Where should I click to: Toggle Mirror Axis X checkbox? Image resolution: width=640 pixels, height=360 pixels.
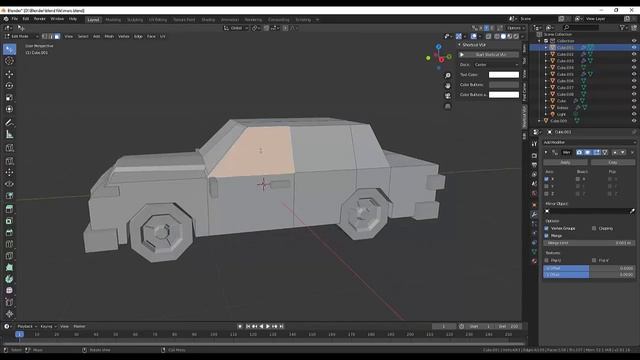coord(547,179)
